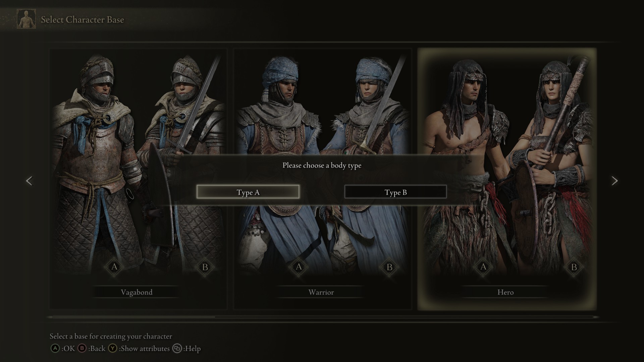Go to previous character bases arrow
This screenshot has width=644, height=362.
pyautogui.click(x=29, y=181)
